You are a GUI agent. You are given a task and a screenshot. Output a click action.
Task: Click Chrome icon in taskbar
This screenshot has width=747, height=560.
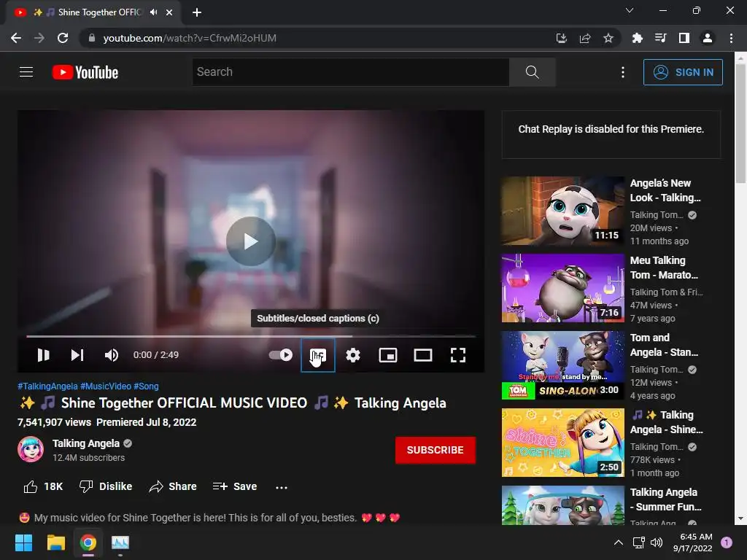[88, 542]
